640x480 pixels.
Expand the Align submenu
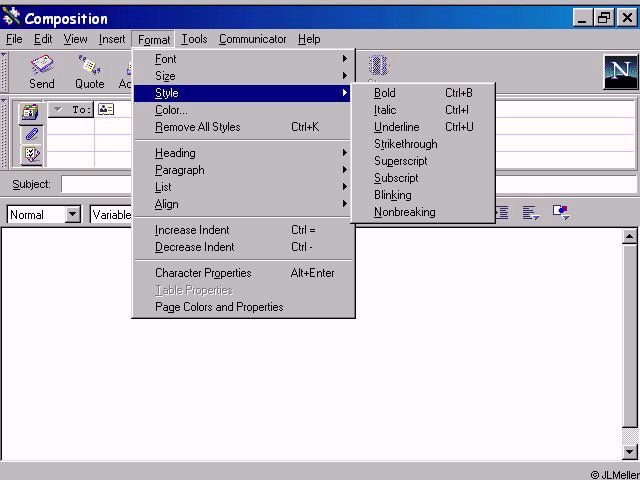pyautogui.click(x=243, y=204)
